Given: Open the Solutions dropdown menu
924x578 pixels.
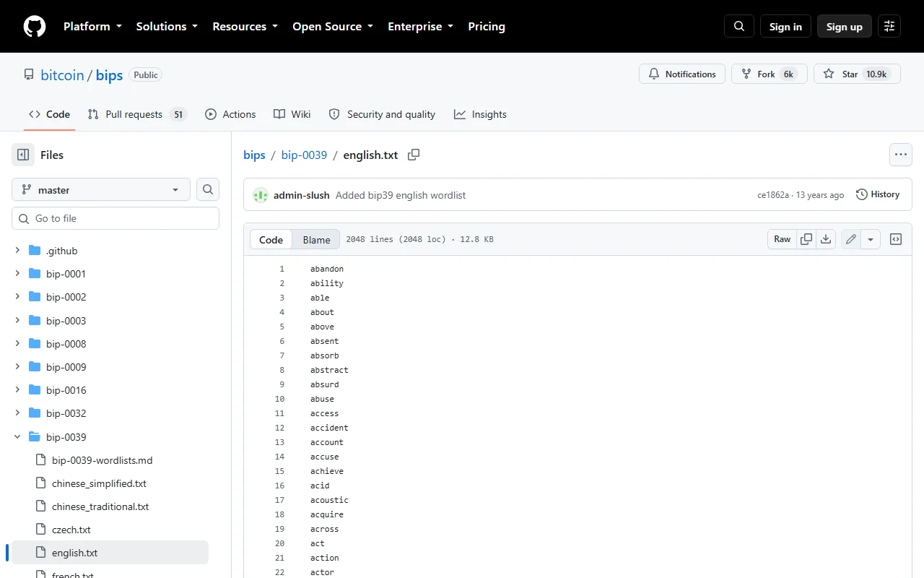Looking at the screenshot, I should pos(167,27).
